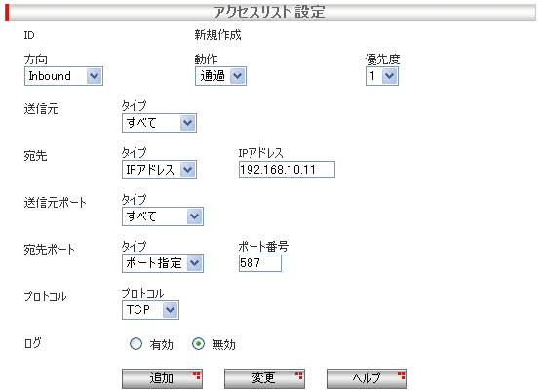Viewport: 541px width, 392px height.
Task: Click the 変更 button
Action: pos(264,378)
